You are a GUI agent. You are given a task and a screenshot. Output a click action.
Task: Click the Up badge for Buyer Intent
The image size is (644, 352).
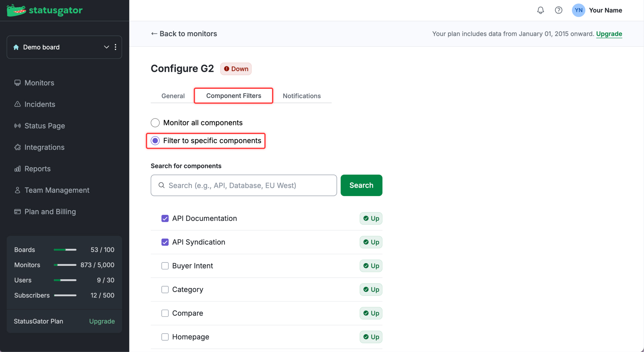point(371,266)
